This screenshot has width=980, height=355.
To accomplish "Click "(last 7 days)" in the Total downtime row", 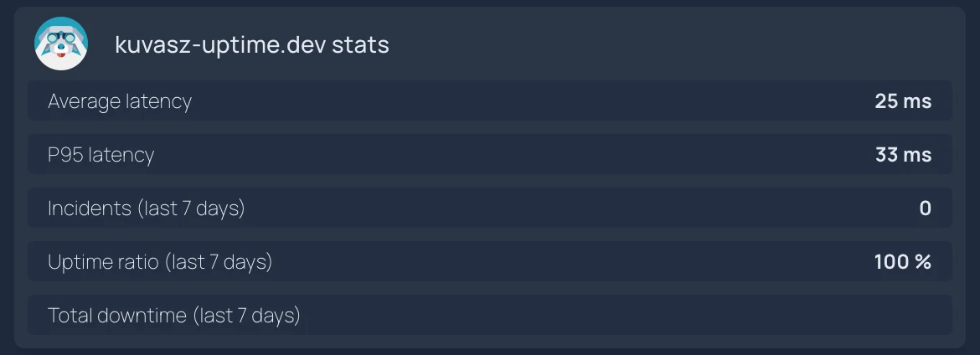I will (247, 316).
